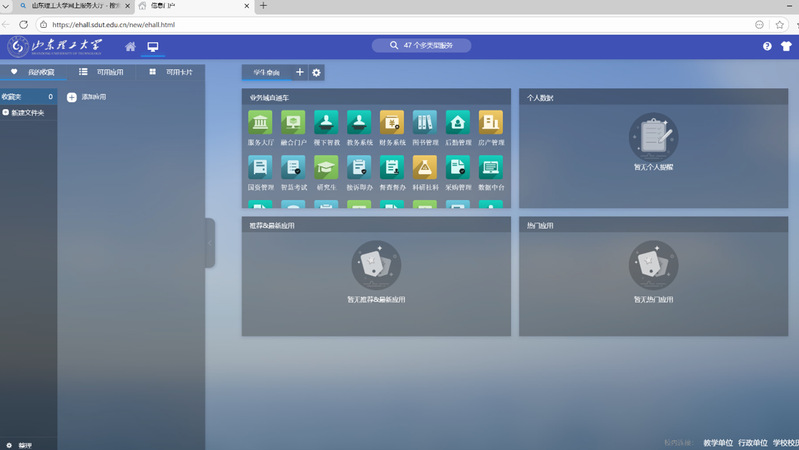Open the 数据中台 laptop icon
This screenshot has height=450, width=799.
(x=490, y=168)
